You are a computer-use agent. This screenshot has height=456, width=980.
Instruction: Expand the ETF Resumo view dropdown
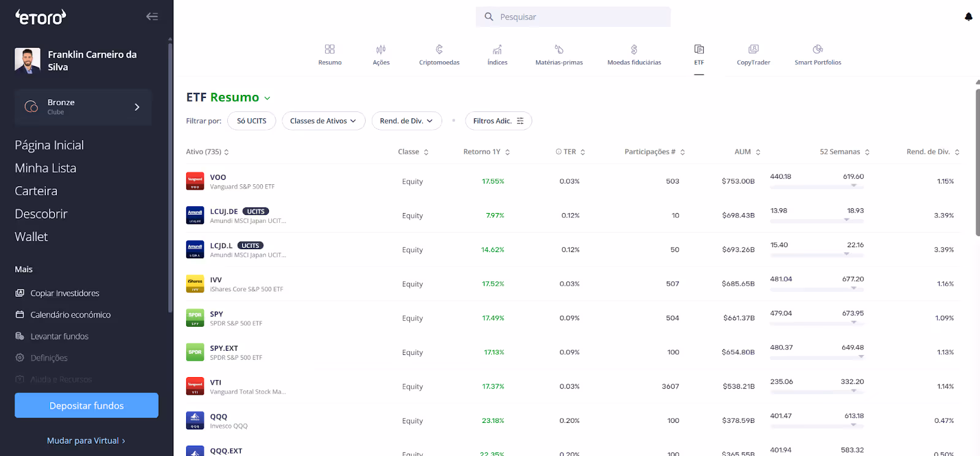[x=267, y=98]
